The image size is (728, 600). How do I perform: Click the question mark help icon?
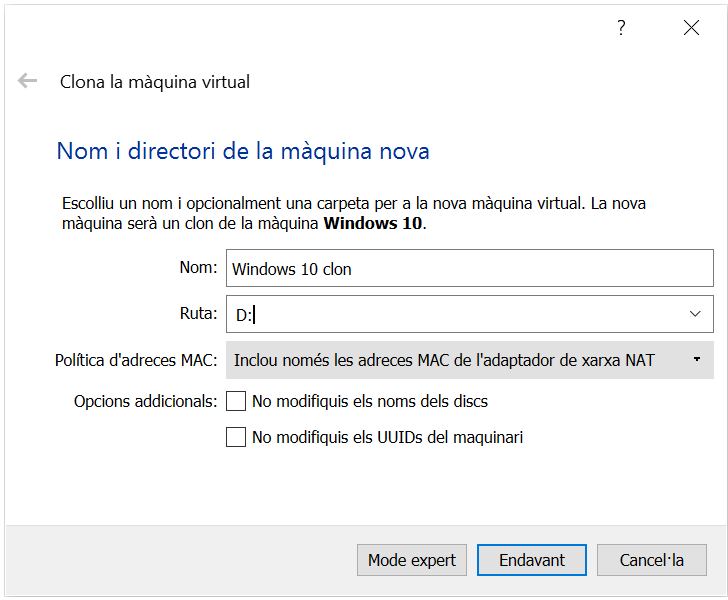click(621, 28)
